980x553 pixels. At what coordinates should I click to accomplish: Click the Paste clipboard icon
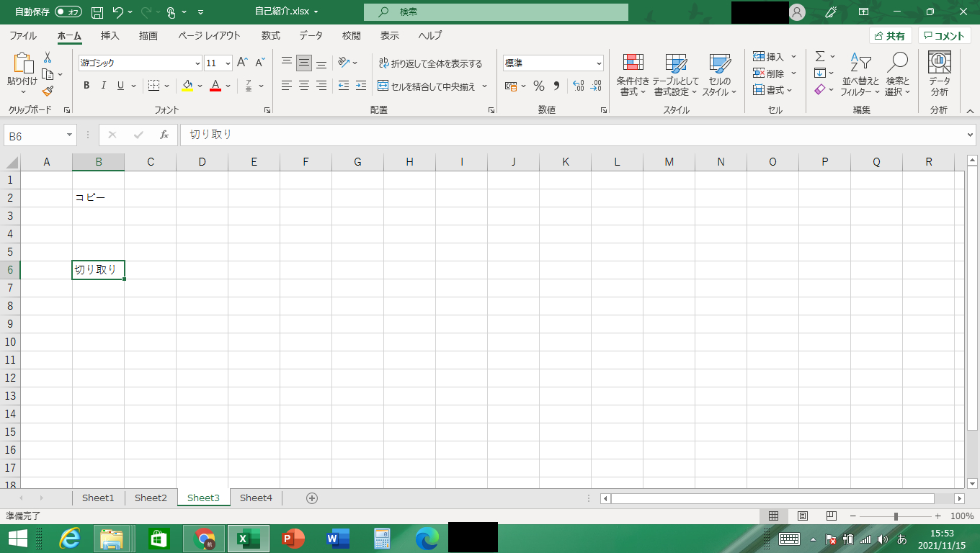[22, 64]
